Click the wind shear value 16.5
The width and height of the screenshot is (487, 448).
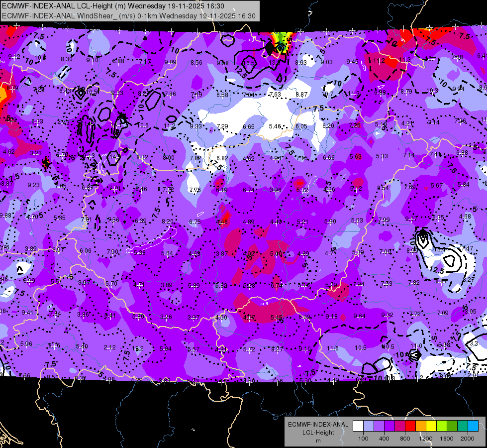click(249, 63)
